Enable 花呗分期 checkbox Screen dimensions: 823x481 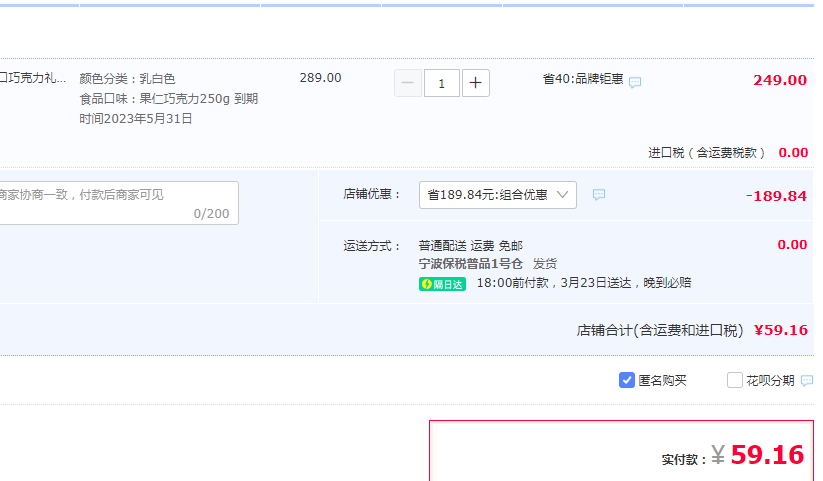tap(735, 380)
